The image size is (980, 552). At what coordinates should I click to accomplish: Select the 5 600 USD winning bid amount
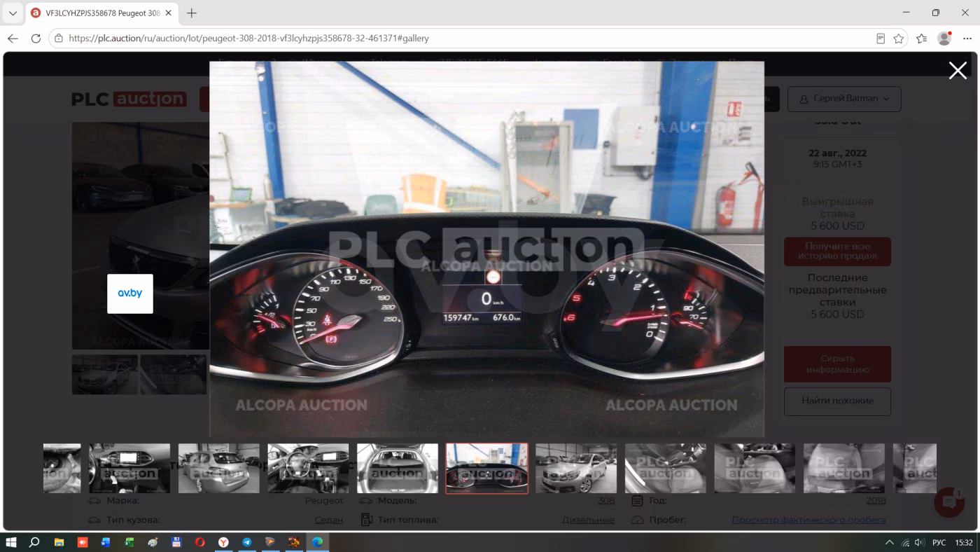point(837,226)
